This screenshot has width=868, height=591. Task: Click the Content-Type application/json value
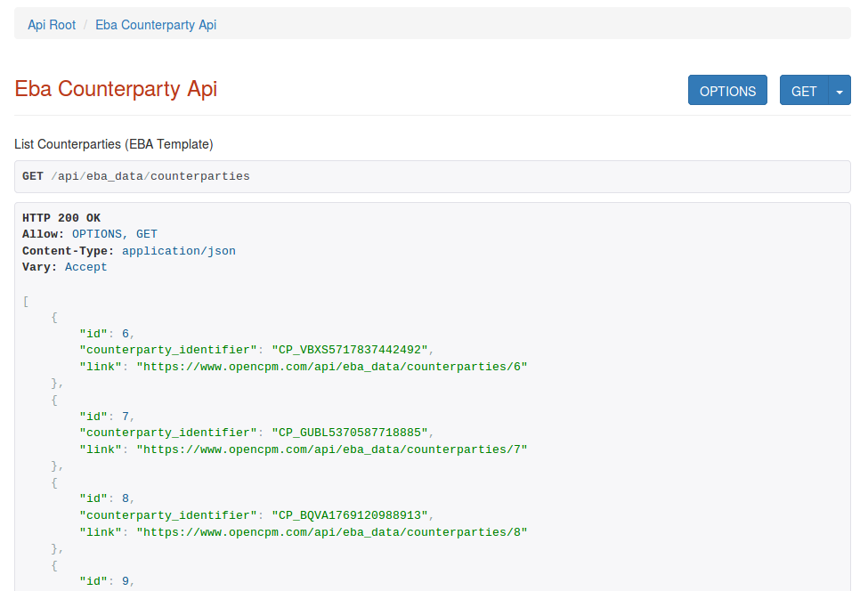pos(178,251)
